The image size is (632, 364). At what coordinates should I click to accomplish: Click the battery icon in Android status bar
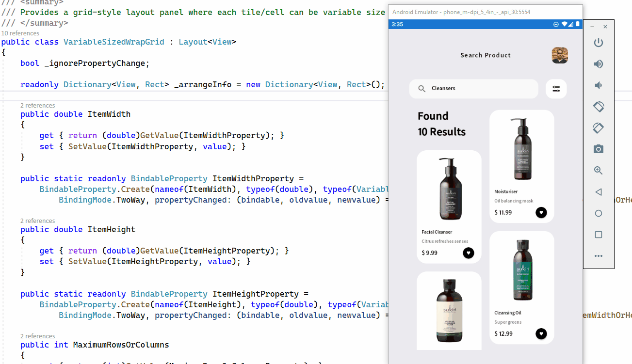(577, 24)
